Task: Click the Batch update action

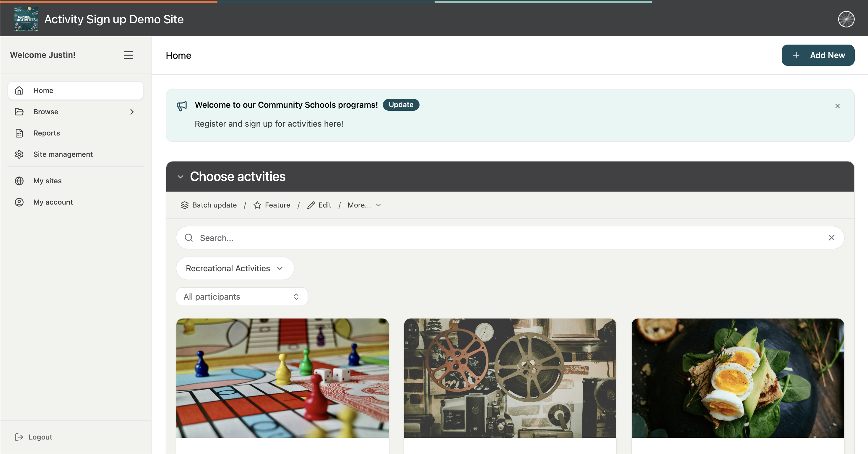Action: click(209, 205)
